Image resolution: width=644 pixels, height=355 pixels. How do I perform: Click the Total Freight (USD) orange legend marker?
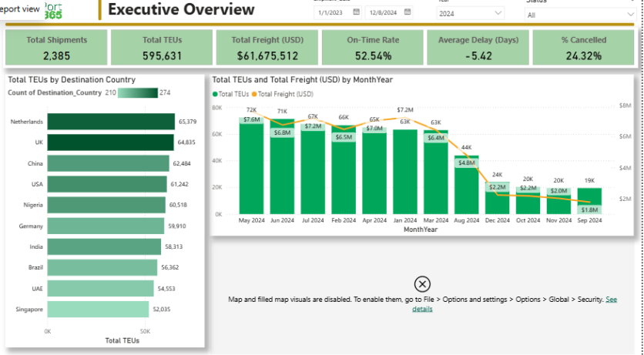coord(254,94)
